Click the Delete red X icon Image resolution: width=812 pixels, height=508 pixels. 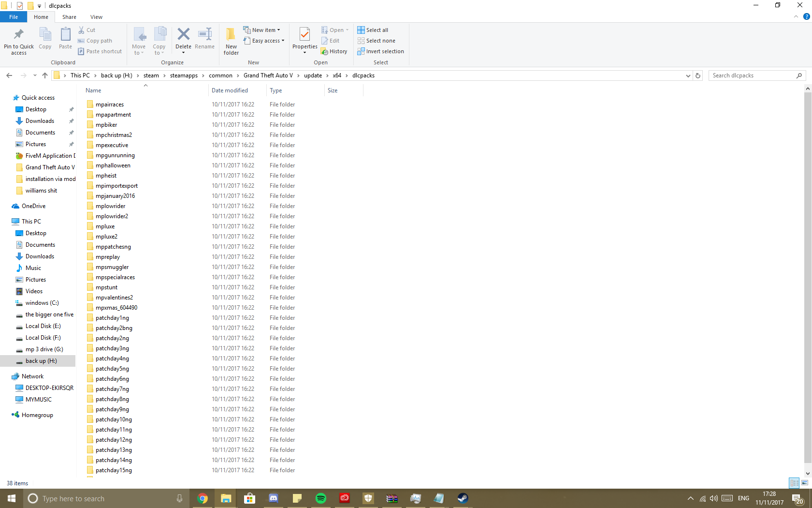(183, 34)
